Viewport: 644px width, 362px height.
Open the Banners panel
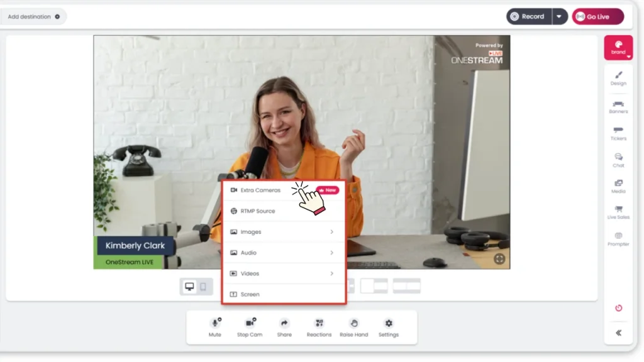[x=618, y=106]
